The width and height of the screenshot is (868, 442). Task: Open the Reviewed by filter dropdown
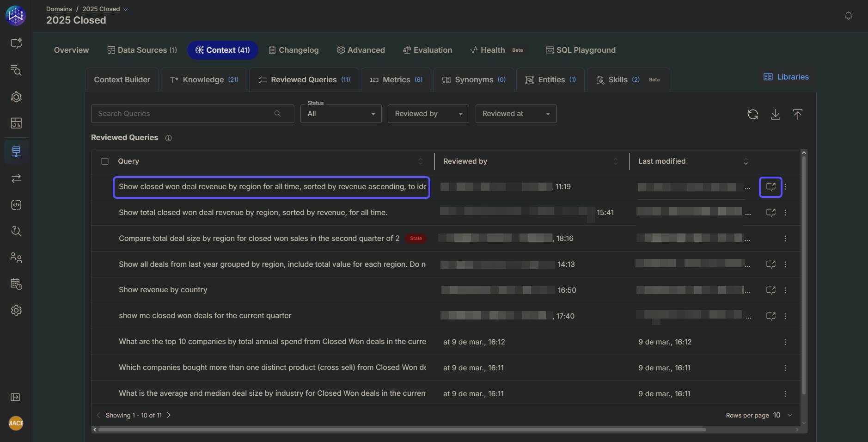(x=428, y=114)
